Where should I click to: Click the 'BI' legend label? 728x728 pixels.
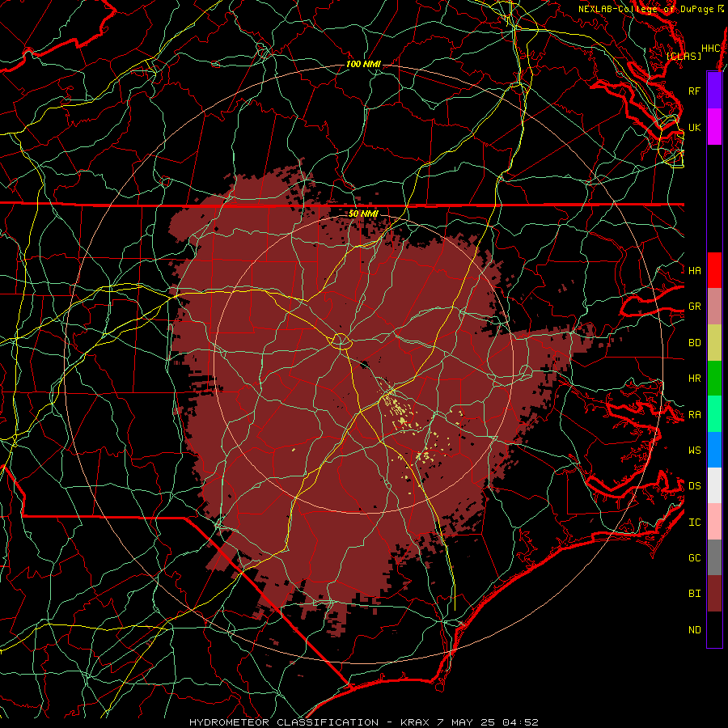(x=694, y=594)
